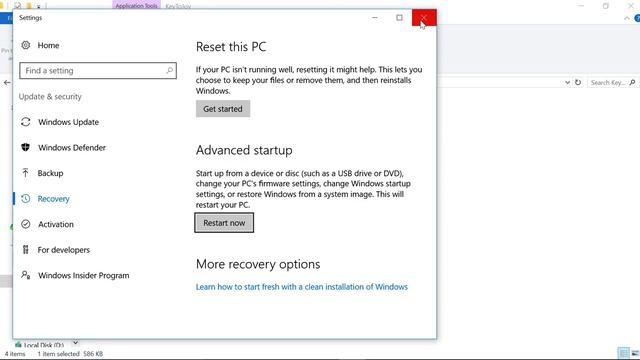The height and width of the screenshot is (360, 640).
Task: Switch File Explorer to large icons view
Action: (635, 352)
